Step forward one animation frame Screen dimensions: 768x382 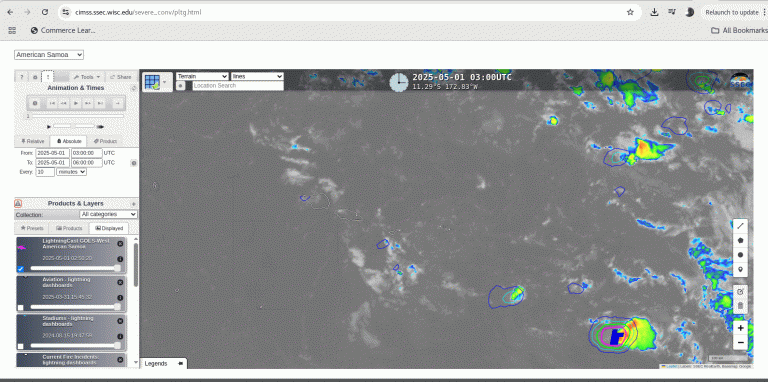click(88, 103)
